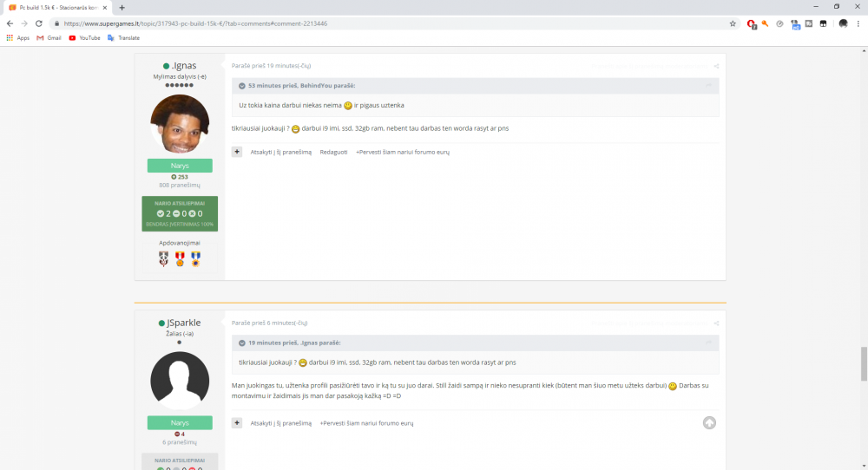Toggle multi-quote plus on JSparkle's post
This screenshot has height=470, width=868.
(237, 423)
